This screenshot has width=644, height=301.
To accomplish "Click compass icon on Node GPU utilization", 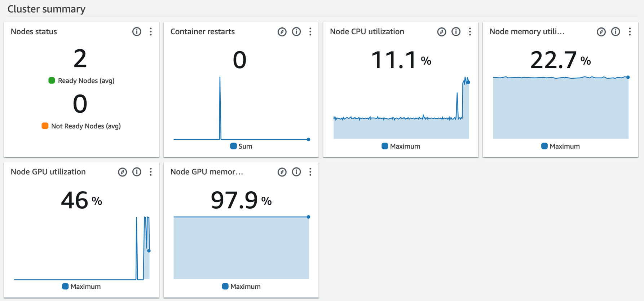I will [123, 172].
